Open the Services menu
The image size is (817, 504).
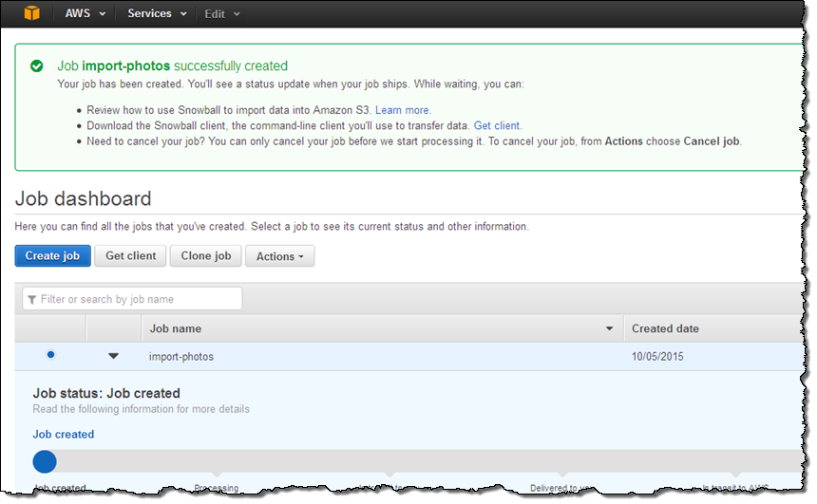[x=157, y=13]
